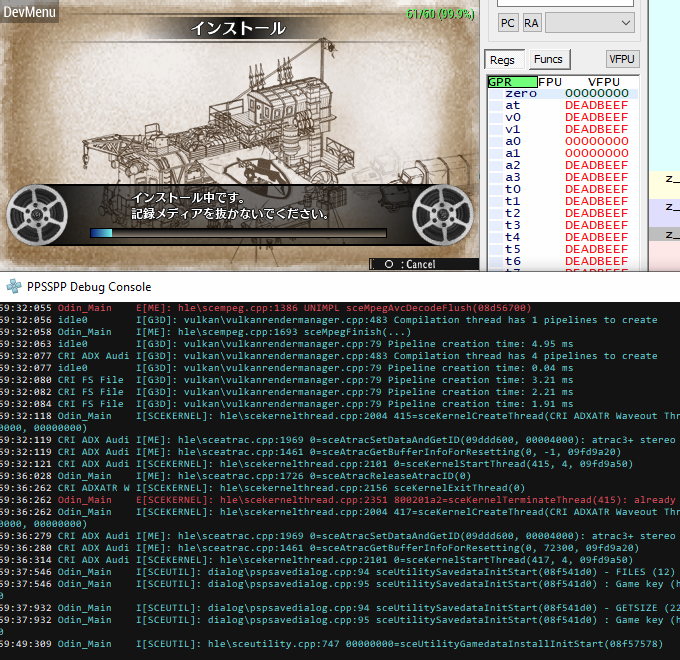Select the t3 register row
The image size is (680, 660).
563,225
